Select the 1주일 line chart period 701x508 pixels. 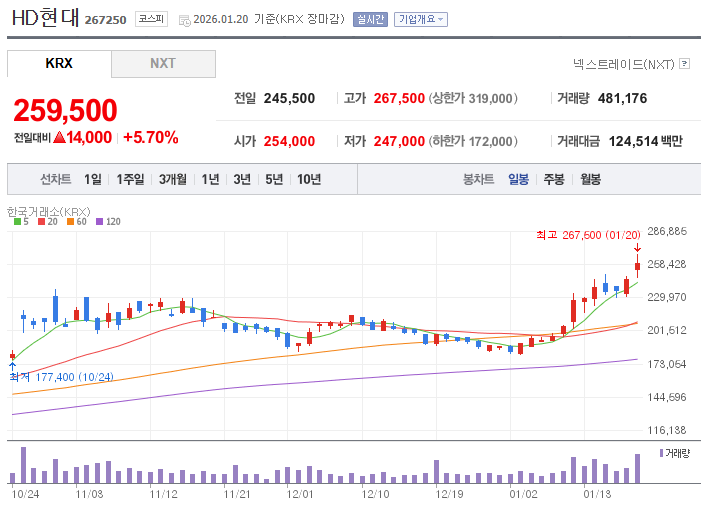coord(130,179)
